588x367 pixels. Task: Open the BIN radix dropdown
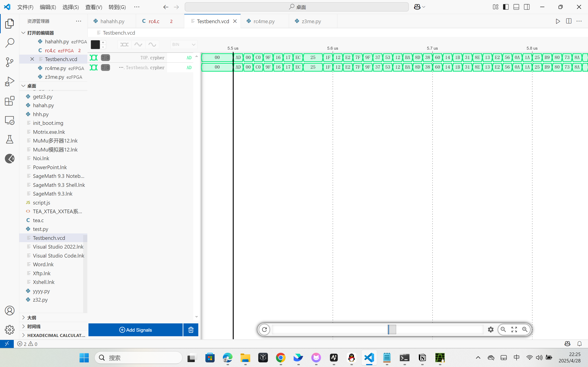(183, 45)
